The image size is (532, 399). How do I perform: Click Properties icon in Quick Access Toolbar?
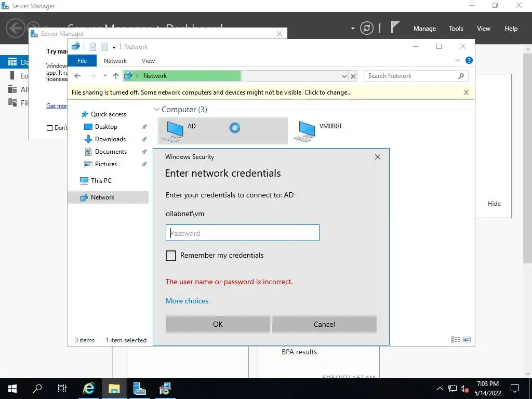93,46
